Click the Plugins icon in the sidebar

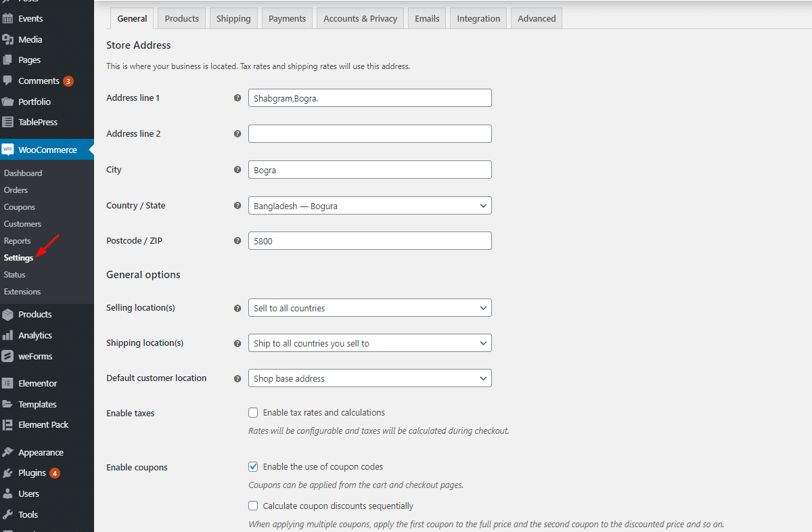(x=8, y=473)
